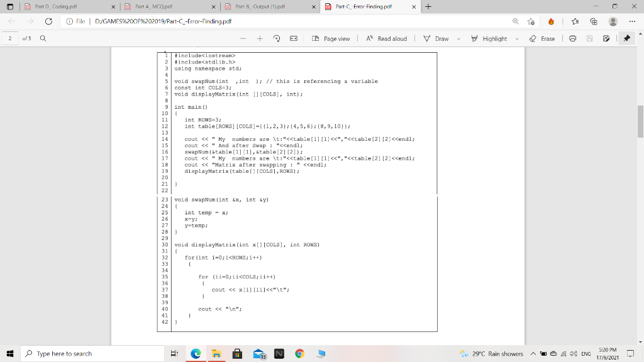
Task: Rotate the PDF pages
Action: click(x=277, y=38)
